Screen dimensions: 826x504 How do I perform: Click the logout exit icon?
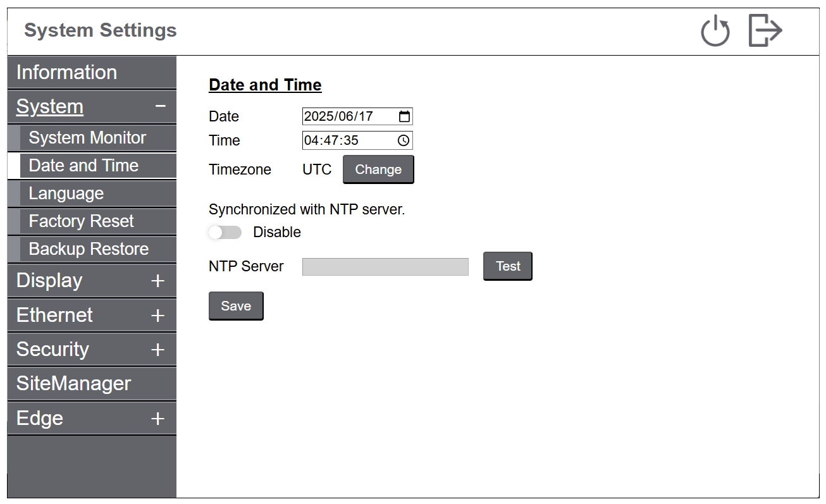click(x=765, y=31)
